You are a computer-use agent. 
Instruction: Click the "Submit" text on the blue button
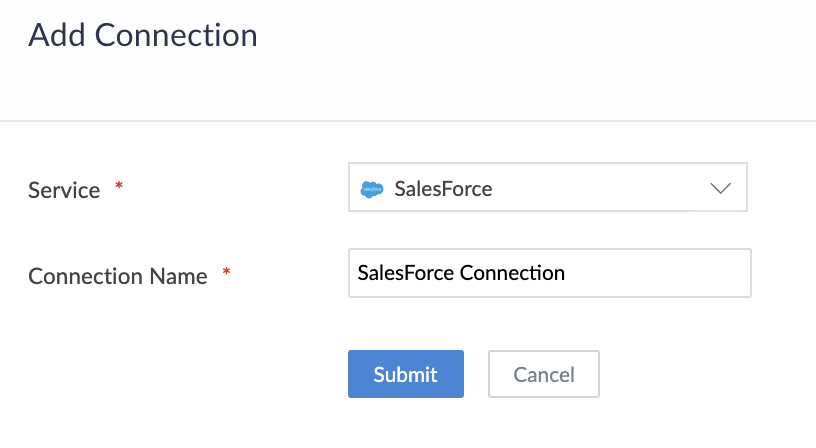[405, 374]
